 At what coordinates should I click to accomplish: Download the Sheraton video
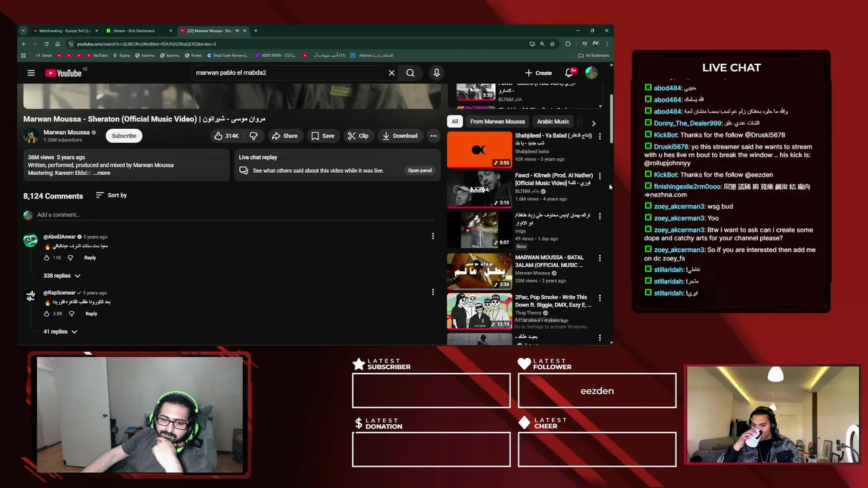click(x=400, y=136)
